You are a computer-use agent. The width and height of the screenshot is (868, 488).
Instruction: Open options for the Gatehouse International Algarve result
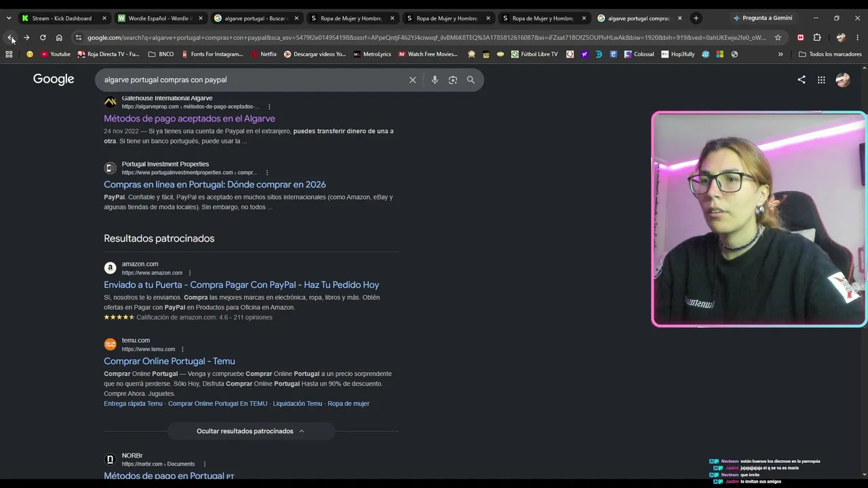269,106
